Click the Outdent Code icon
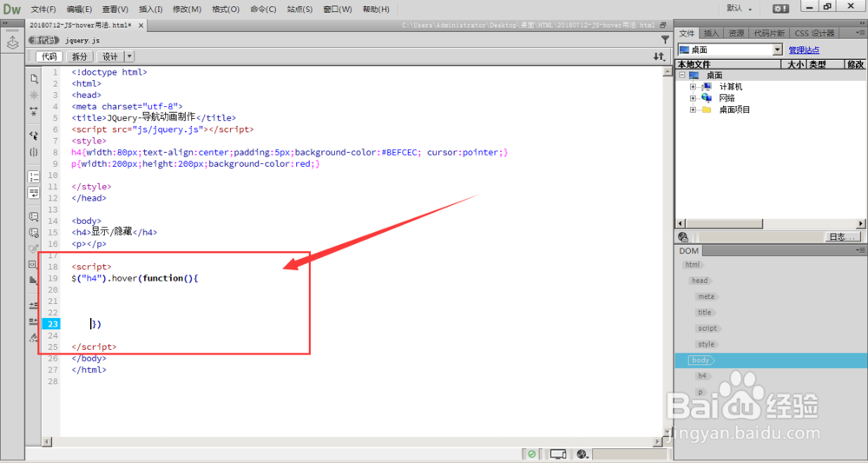The height and width of the screenshot is (463, 868). (x=34, y=321)
